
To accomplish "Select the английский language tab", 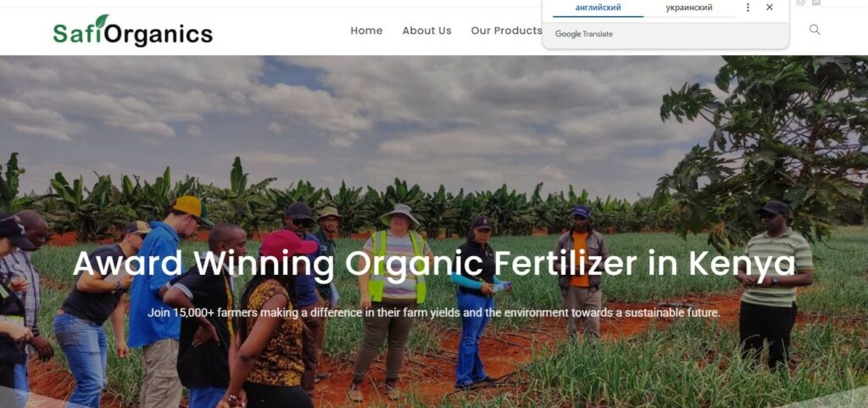I will point(598,8).
